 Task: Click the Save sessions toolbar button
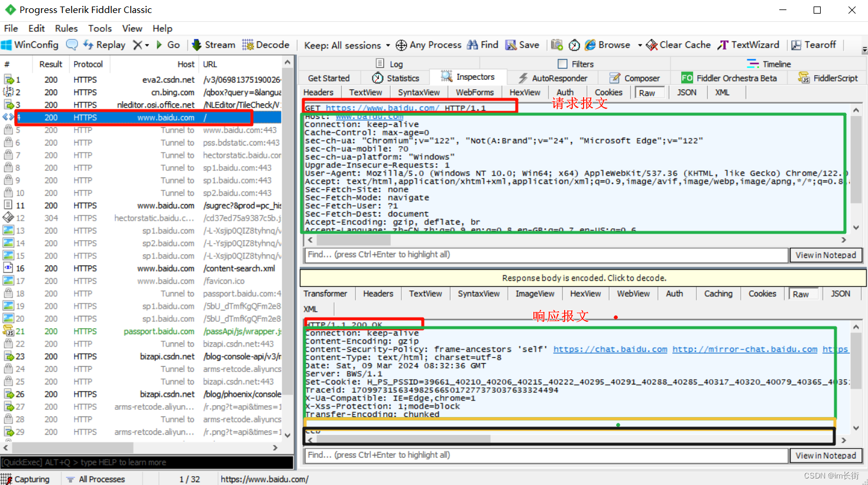point(522,45)
